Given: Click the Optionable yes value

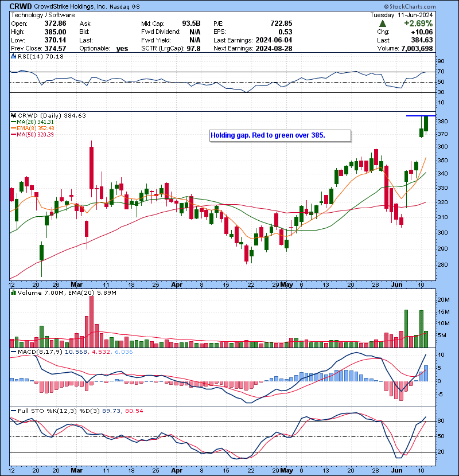Looking at the screenshot, I should [x=122, y=49].
